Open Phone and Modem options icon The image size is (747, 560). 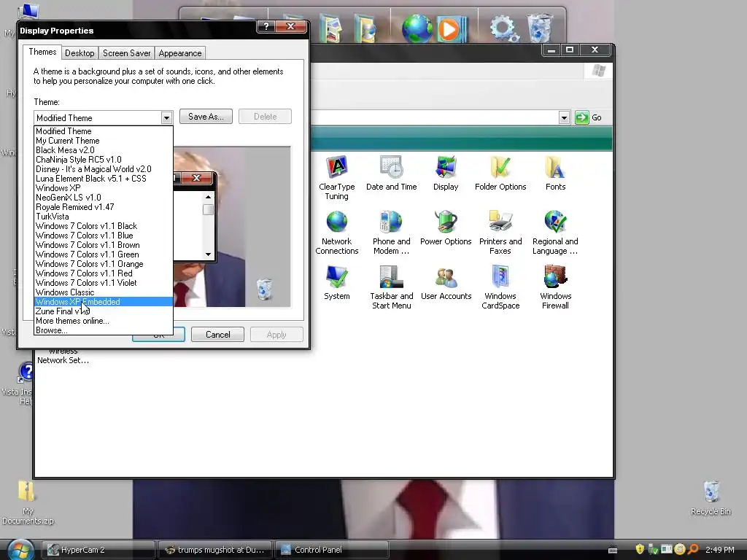coord(391,233)
